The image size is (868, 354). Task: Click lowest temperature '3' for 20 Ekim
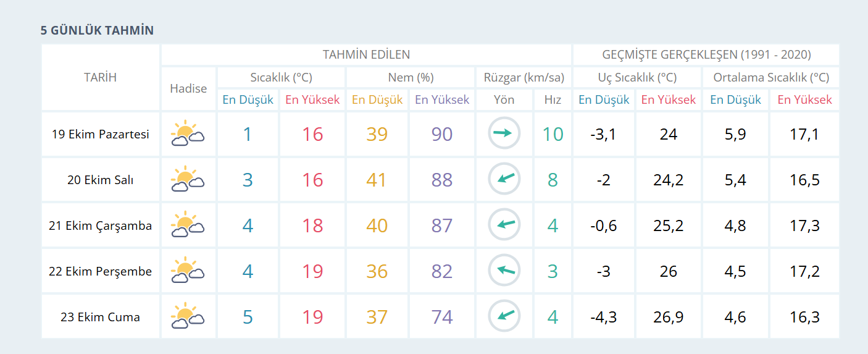248,180
